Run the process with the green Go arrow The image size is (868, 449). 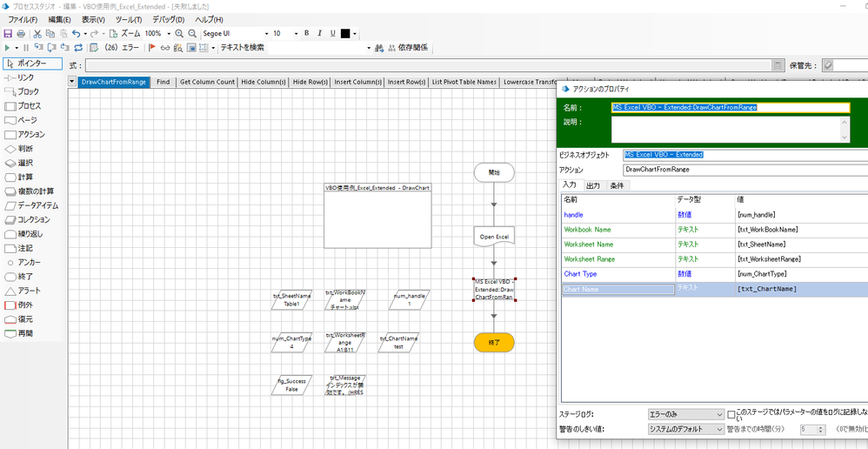[x=8, y=48]
